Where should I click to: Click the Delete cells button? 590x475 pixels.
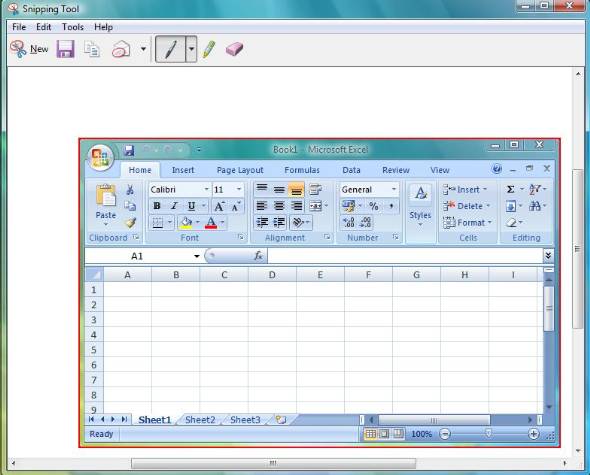[x=467, y=206]
